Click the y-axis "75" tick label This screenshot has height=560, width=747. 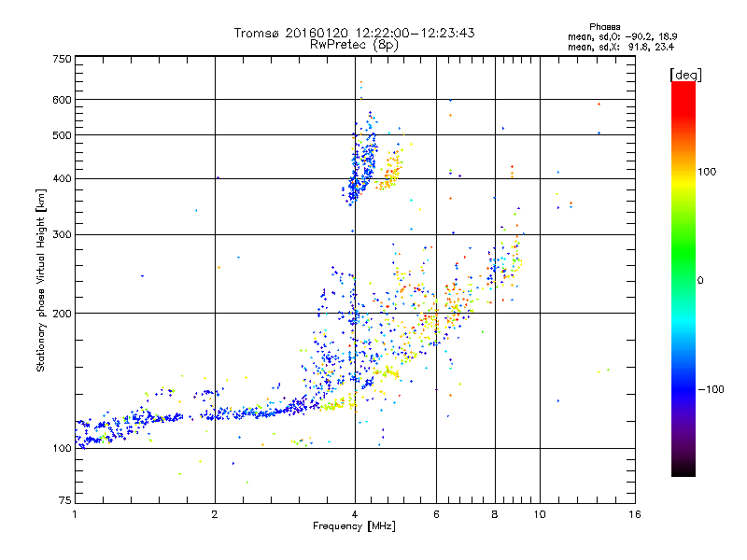point(65,500)
